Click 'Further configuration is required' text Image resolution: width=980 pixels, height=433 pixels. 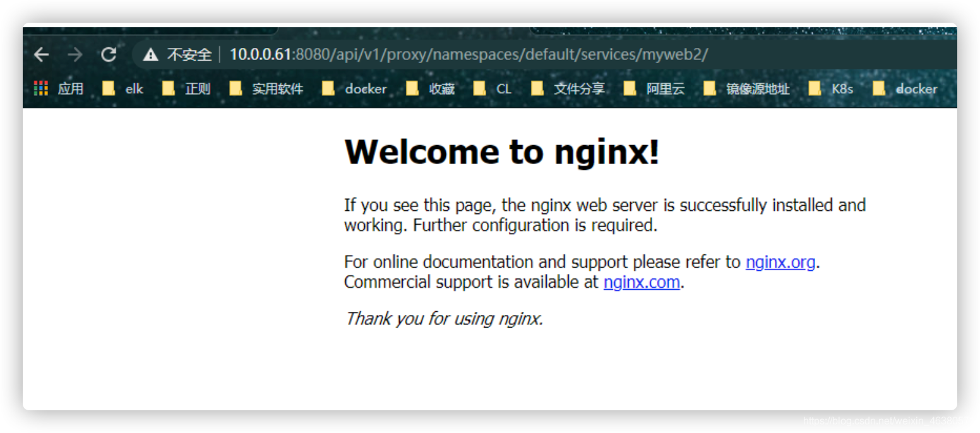pos(535,225)
